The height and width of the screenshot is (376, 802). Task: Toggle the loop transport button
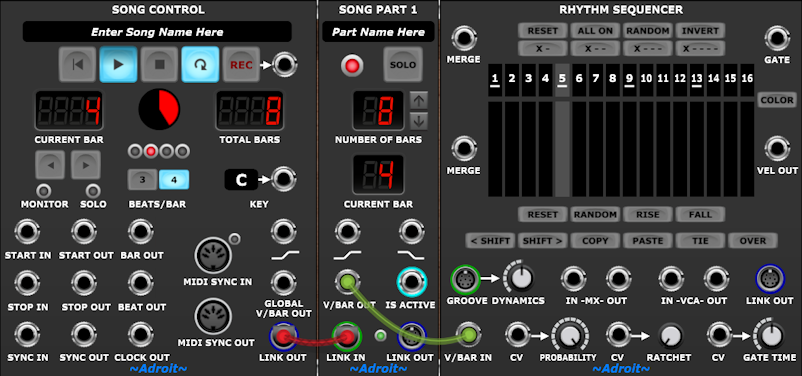pyautogui.click(x=200, y=64)
